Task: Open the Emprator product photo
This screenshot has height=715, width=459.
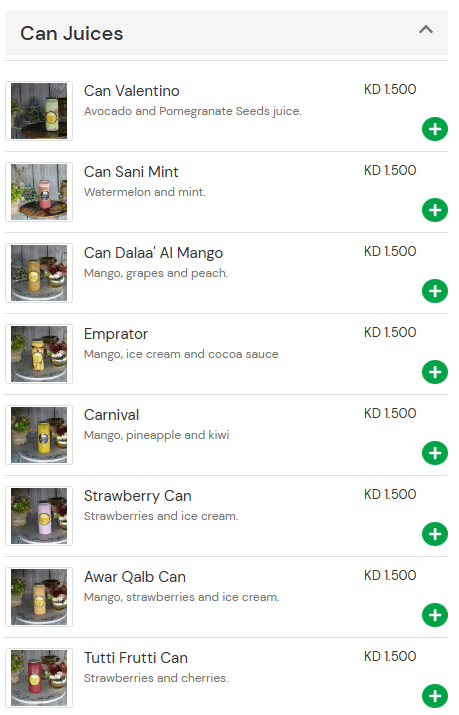Action: pos(39,354)
